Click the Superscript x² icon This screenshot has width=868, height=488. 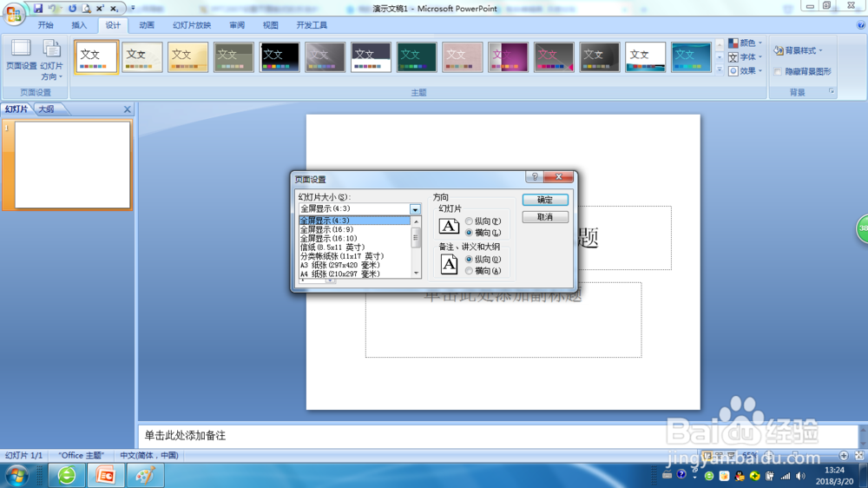(x=100, y=9)
